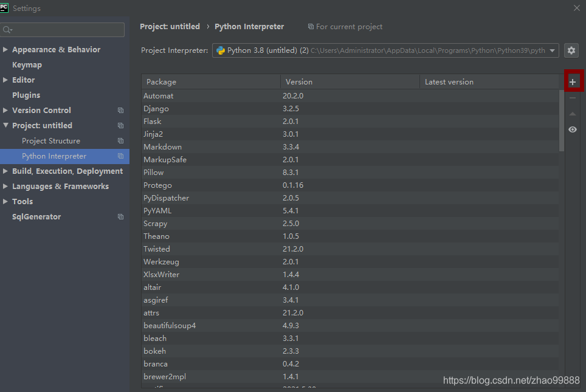Click project-level icon beside Project Structure
This screenshot has width=586, height=392.
pyautogui.click(x=120, y=141)
